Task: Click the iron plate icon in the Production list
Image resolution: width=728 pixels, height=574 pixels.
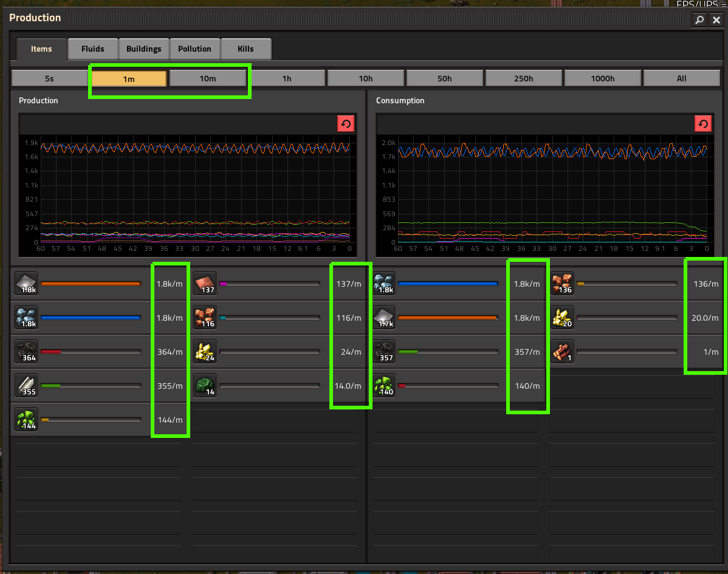Action: [26, 284]
